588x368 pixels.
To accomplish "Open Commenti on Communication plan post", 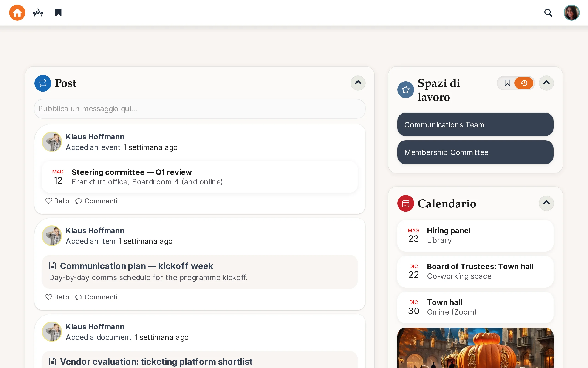I will tap(96, 297).
